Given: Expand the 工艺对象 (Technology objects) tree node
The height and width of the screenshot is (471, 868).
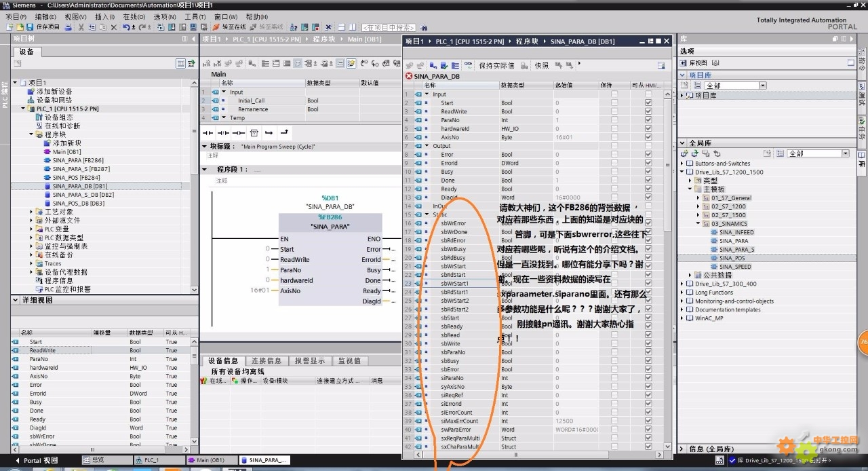Looking at the screenshot, I should tap(31, 212).
